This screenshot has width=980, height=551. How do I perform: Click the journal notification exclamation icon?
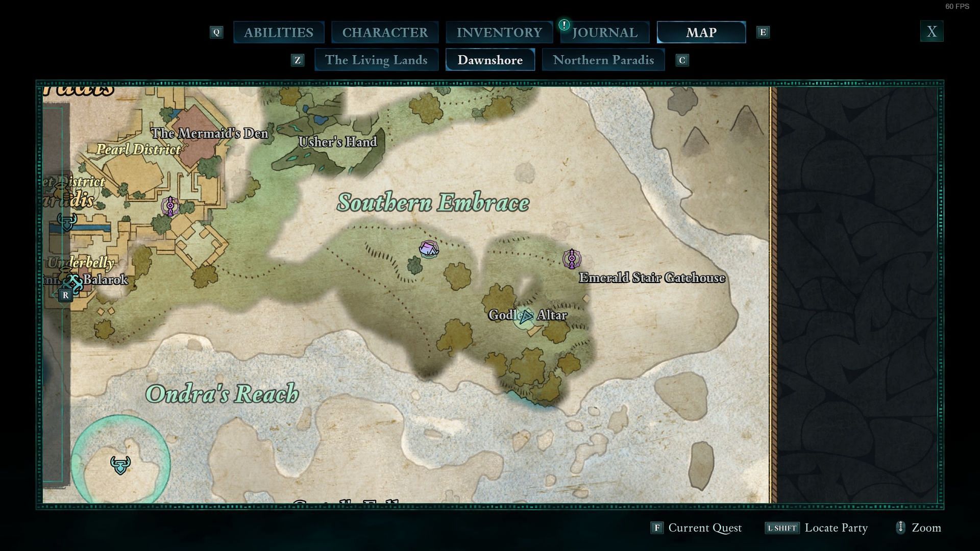click(x=565, y=24)
